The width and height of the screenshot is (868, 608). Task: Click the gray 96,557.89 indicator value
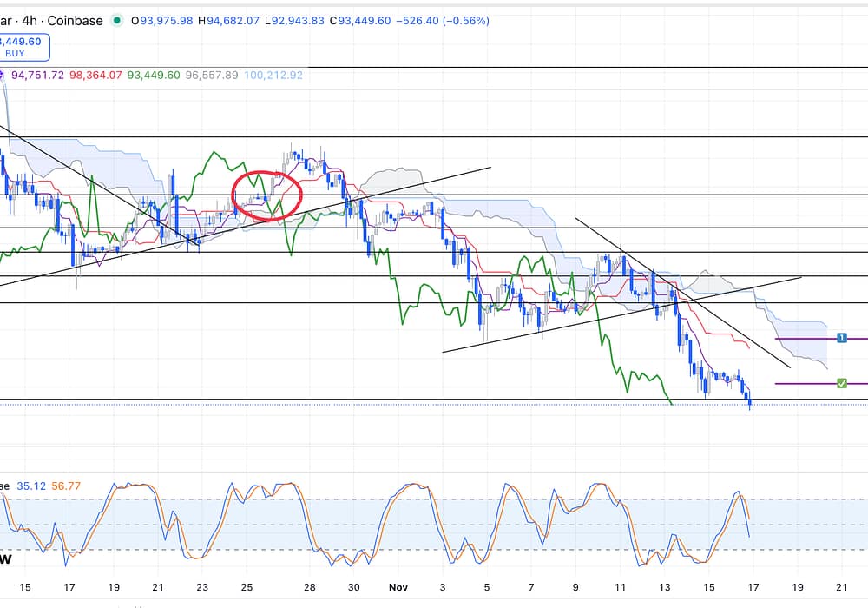212,76
